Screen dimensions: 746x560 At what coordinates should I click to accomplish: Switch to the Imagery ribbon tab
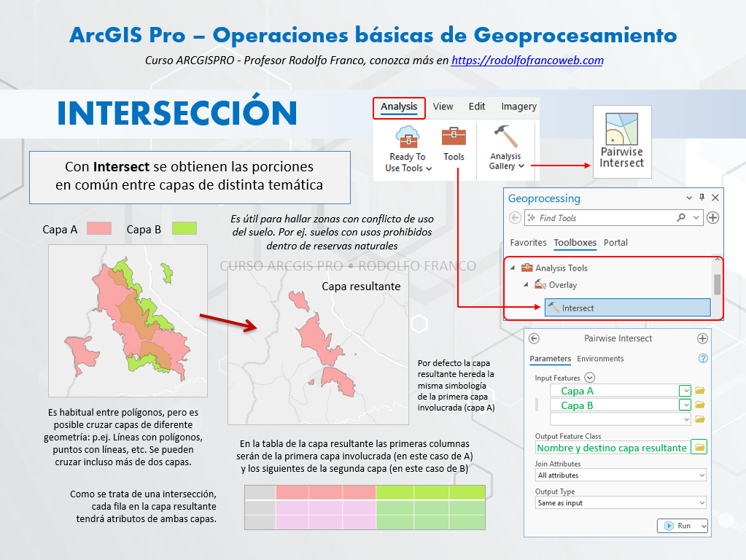click(518, 106)
